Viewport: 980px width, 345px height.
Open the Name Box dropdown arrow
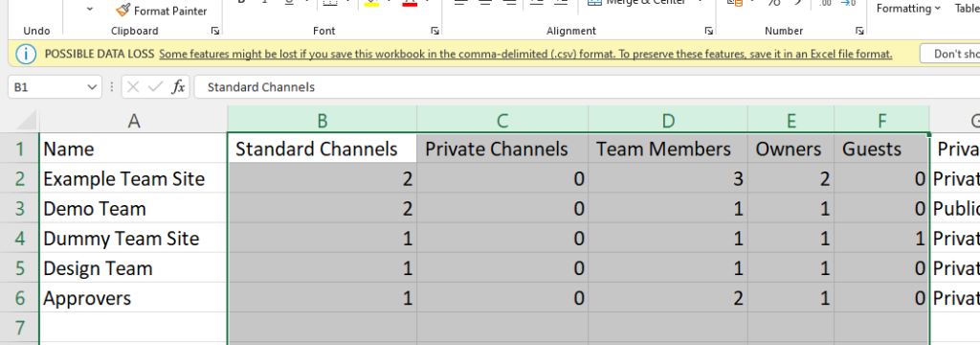[92, 87]
